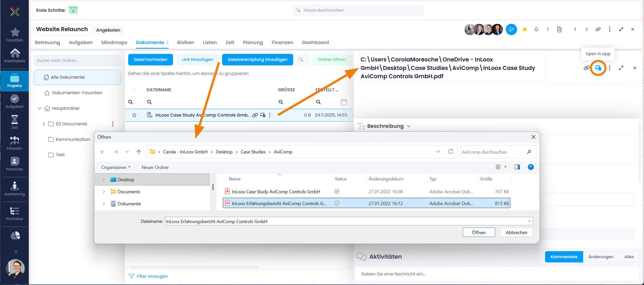Click the add team member button

(x=511, y=29)
